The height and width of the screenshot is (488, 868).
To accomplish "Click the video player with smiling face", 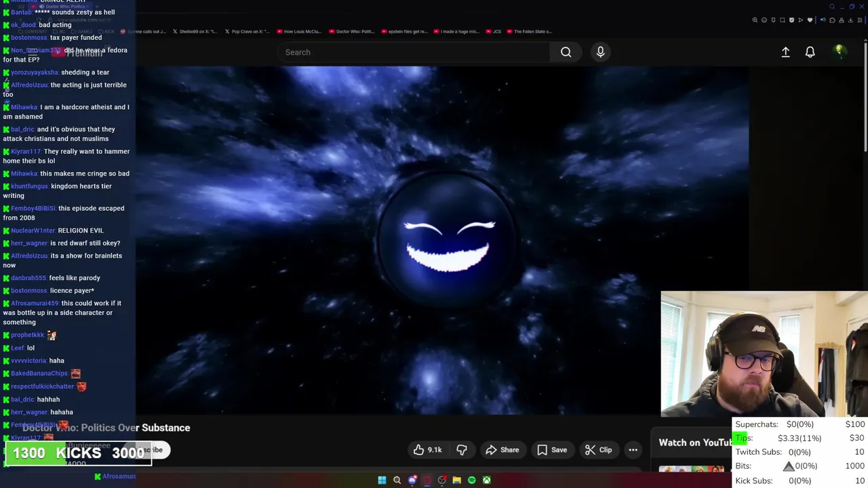I will [x=442, y=241].
